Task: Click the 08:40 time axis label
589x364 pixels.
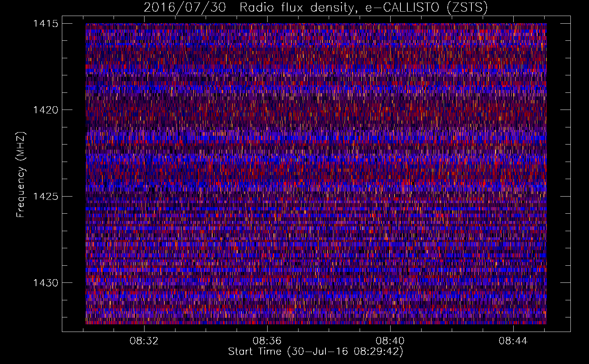Action: [x=390, y=341]
